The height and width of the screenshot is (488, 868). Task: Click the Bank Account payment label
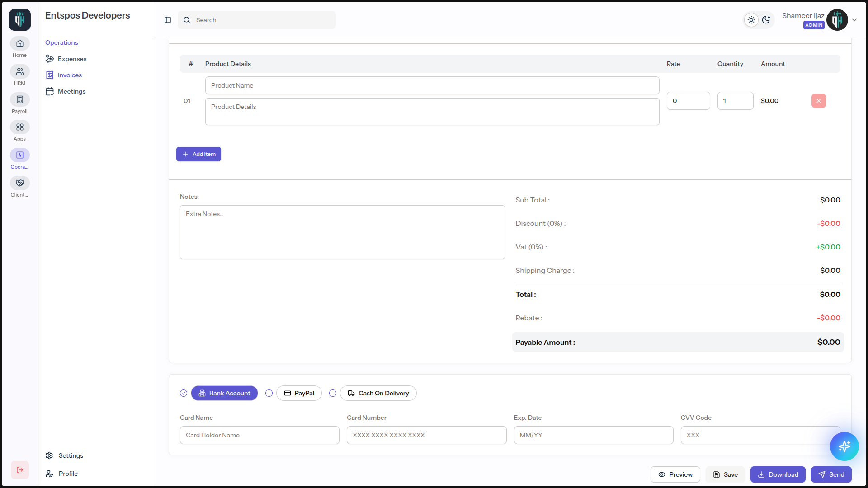[x=224, y=393]
